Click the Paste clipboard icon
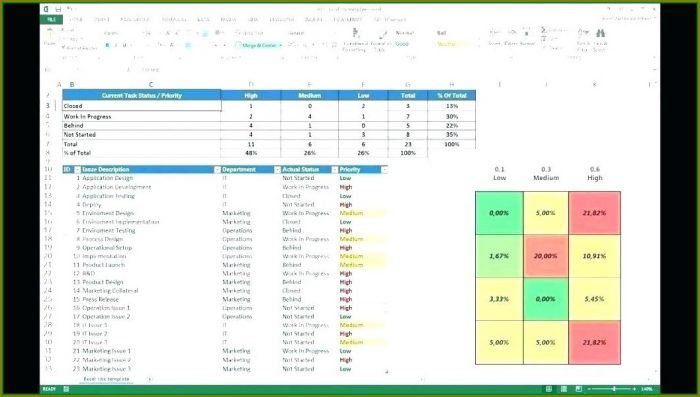 50,34
